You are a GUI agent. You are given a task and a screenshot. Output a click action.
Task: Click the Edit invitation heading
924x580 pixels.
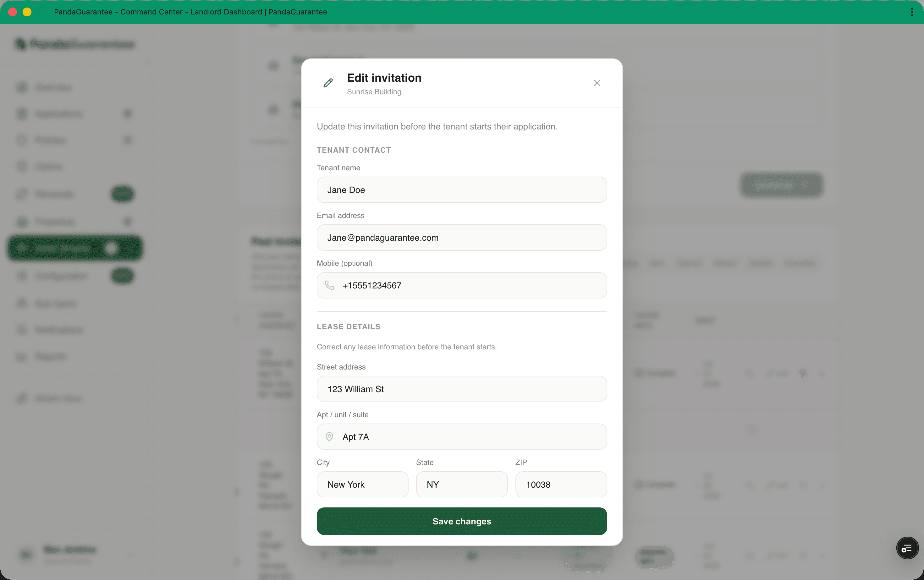point(384,78)
